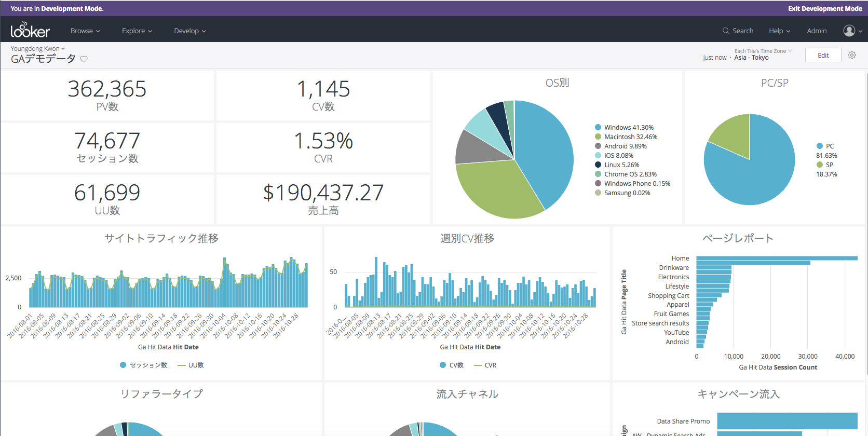The width and height of the screenshot is (868, 436).
Task: Open Each Tile's Time Zone dropdown
Action: click(x=763, y=51)
